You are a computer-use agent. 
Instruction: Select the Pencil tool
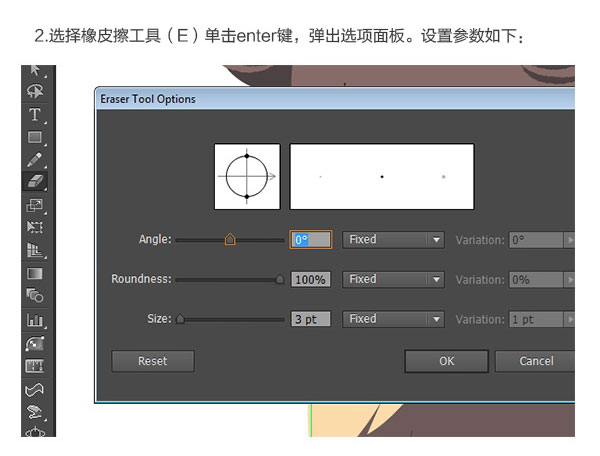[35, 160]
